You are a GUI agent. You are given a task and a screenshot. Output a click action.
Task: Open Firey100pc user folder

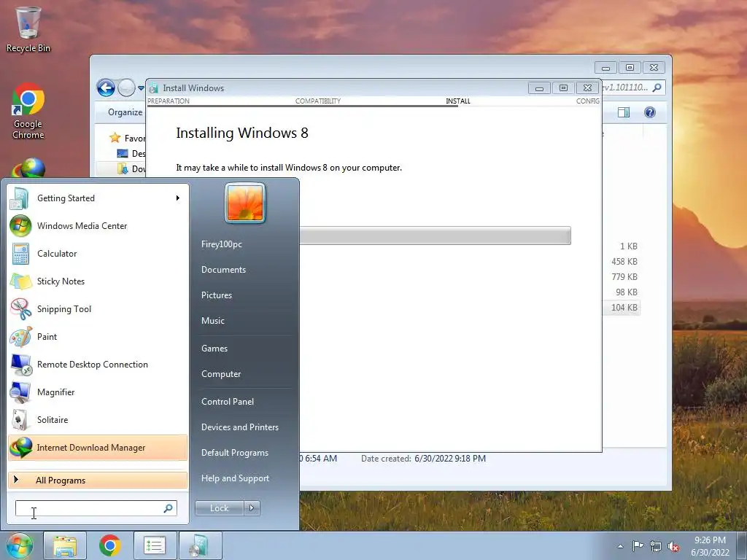pos(222,244)
